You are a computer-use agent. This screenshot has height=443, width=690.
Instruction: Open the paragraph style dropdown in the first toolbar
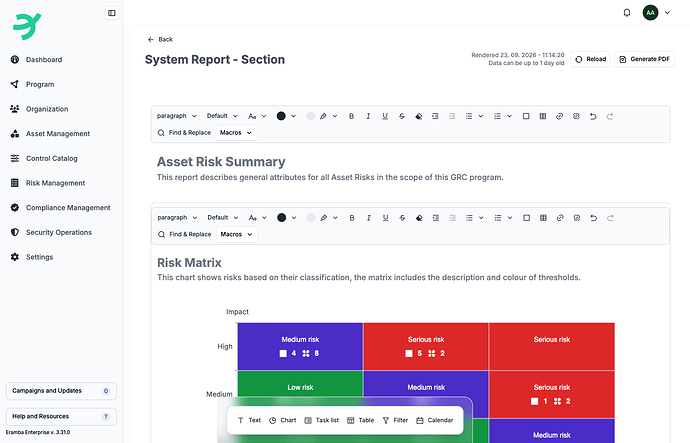pos(176,116)
